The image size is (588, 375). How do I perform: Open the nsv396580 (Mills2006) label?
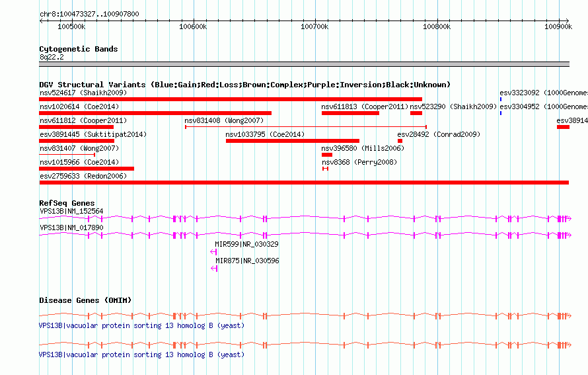pyautogui.click(x=363, y=148)
